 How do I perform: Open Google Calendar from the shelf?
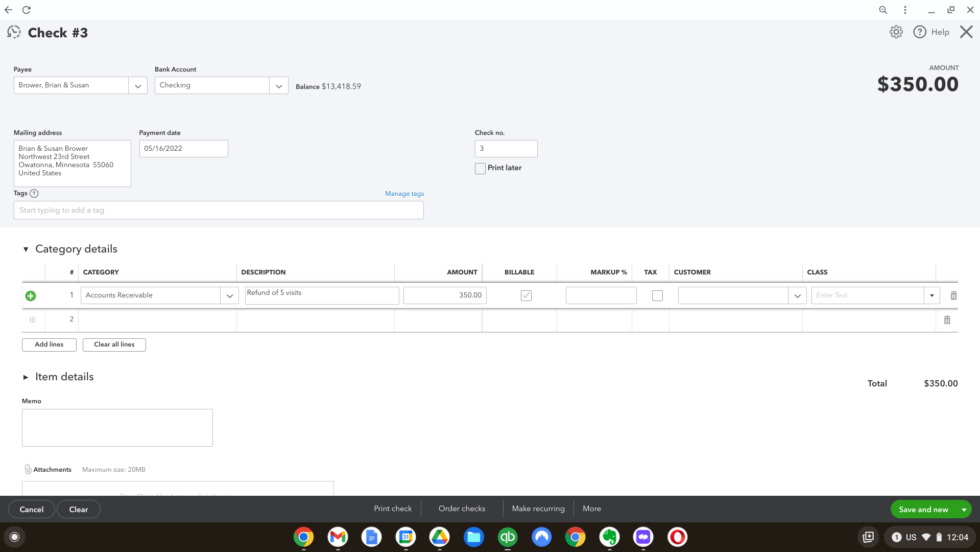(405, 537)
